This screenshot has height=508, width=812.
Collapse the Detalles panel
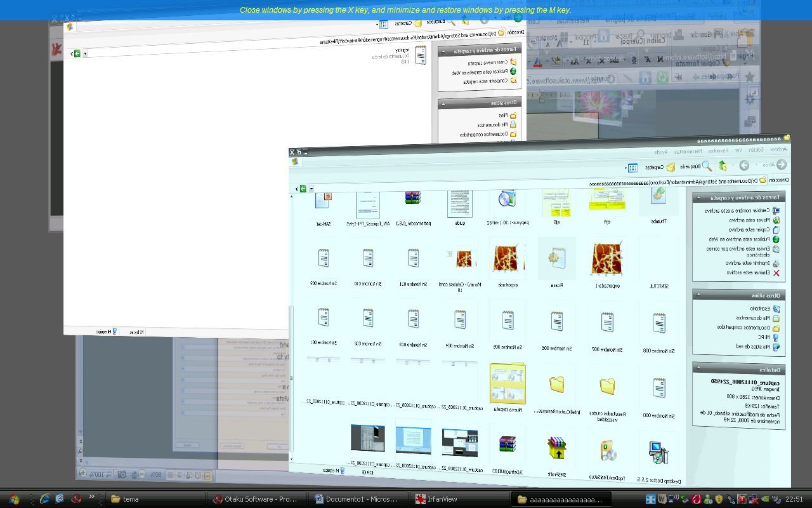point(698,368)
